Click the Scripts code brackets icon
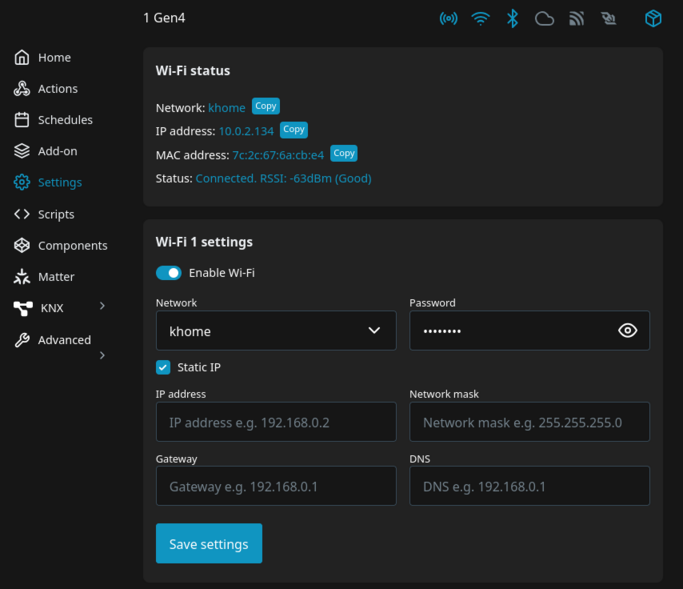 22,214
